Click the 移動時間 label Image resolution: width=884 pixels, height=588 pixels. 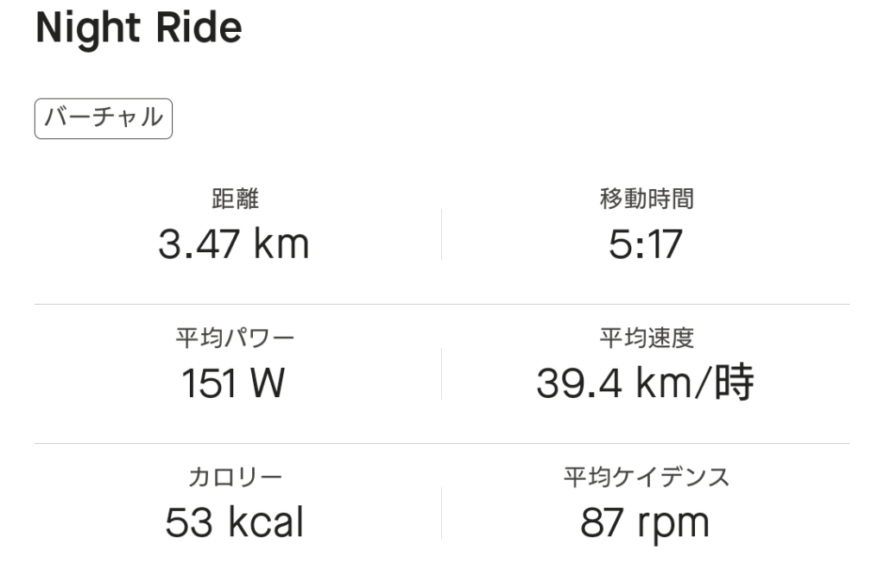646,199
